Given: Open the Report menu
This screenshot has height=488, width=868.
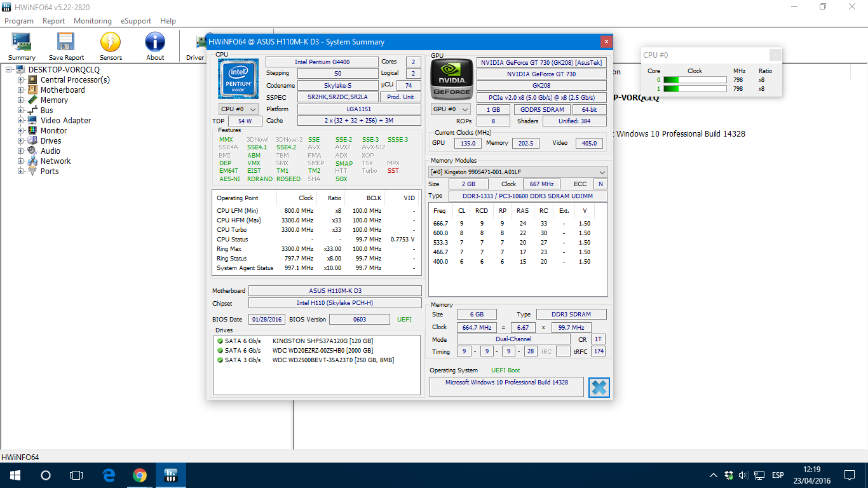Looking at the screenshot, I should pos(53,21).
